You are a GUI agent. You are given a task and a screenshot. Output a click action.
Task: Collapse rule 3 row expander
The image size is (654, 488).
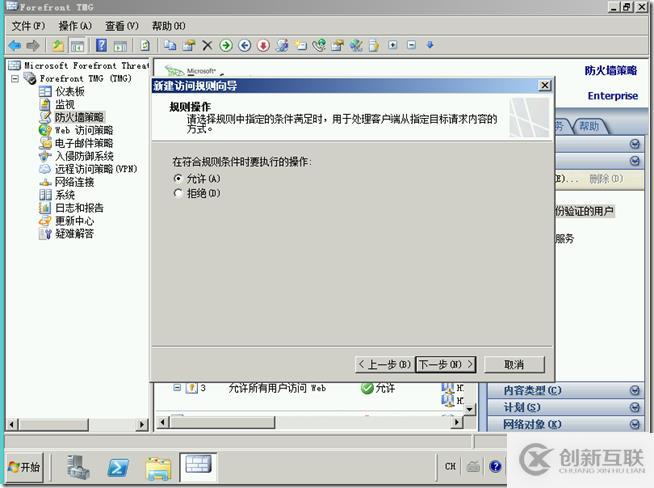coord(177,388)
